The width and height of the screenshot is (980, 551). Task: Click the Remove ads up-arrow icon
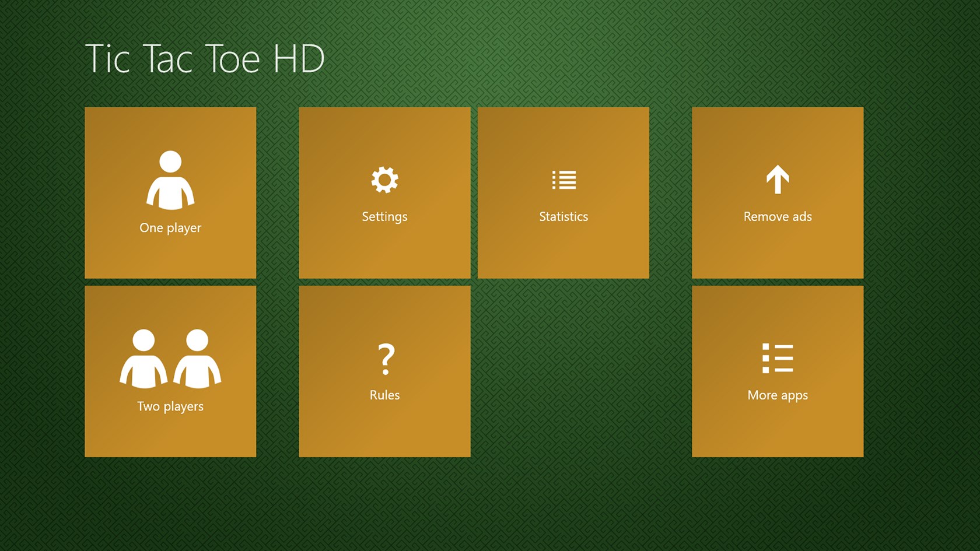point(778,180)
